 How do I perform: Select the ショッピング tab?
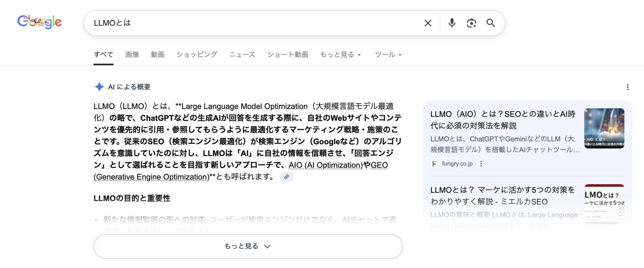coord(197,54)
